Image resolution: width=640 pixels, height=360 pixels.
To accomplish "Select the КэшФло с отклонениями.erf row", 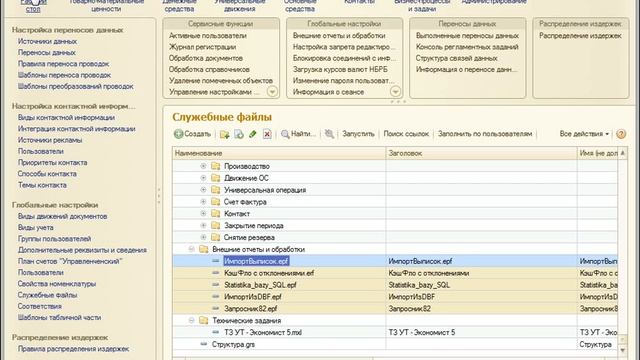I will coord(395,273).
